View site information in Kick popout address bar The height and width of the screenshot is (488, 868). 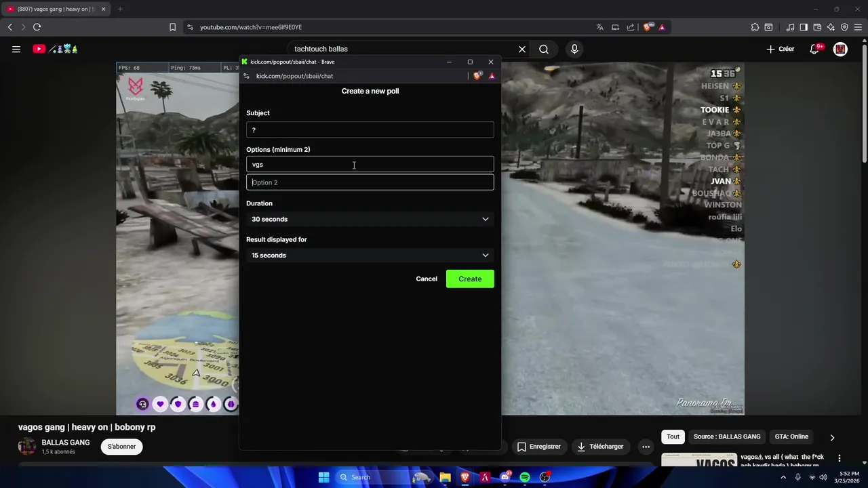246,76
